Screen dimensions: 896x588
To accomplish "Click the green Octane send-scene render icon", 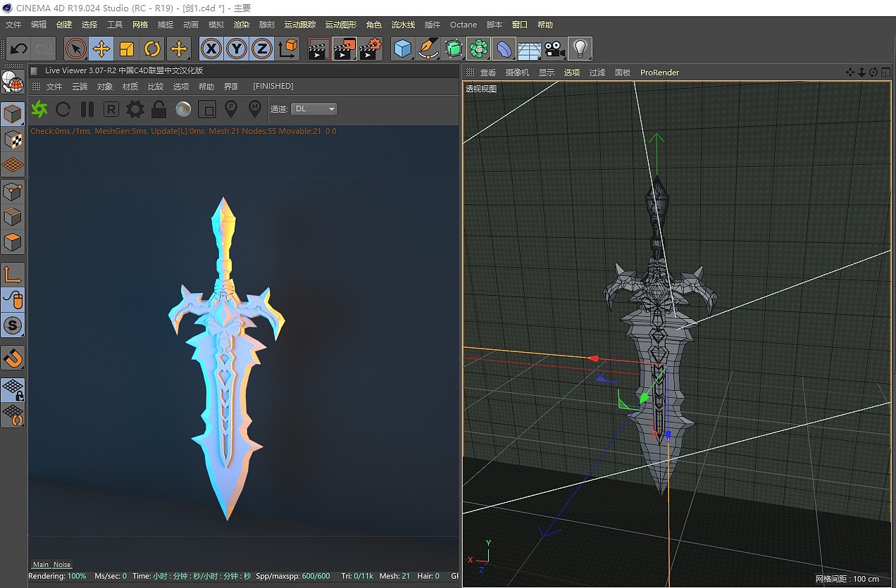I will 39,109.
